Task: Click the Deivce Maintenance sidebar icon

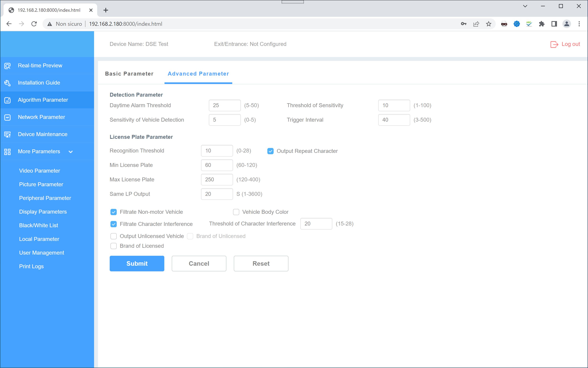Action: click(x=8, y=134)
